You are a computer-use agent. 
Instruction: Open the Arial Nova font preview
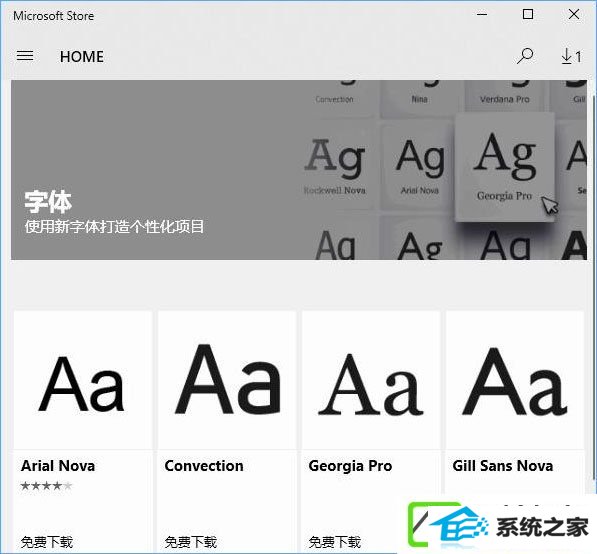coord(83,380)
